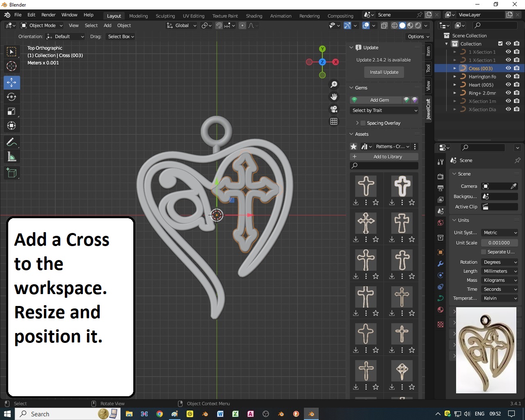Screen dimensions: 525x420
Task: Toggle orthographic grid view icon
Action: (x=334, y=121)
